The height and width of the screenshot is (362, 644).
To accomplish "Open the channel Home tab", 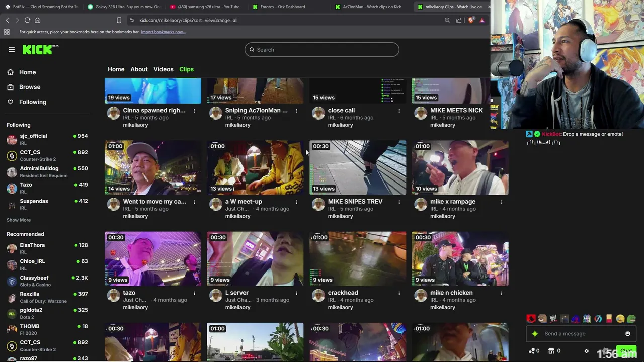I will 116,69.
